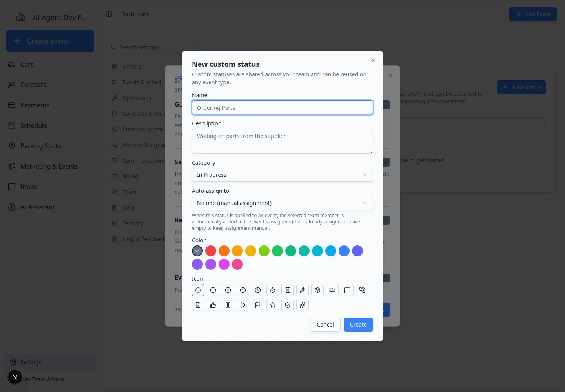Select the hourglass status icon
565x392 pixels.
288,290
